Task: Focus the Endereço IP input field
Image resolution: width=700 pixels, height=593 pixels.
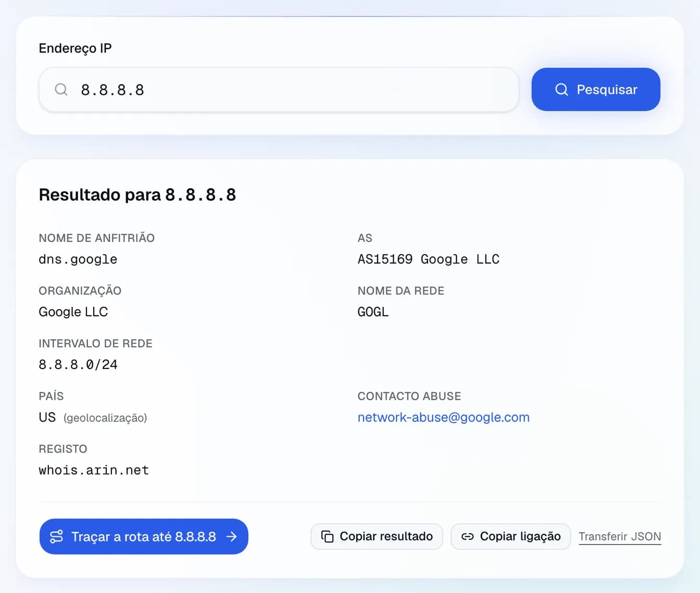Action: point(279,90)
